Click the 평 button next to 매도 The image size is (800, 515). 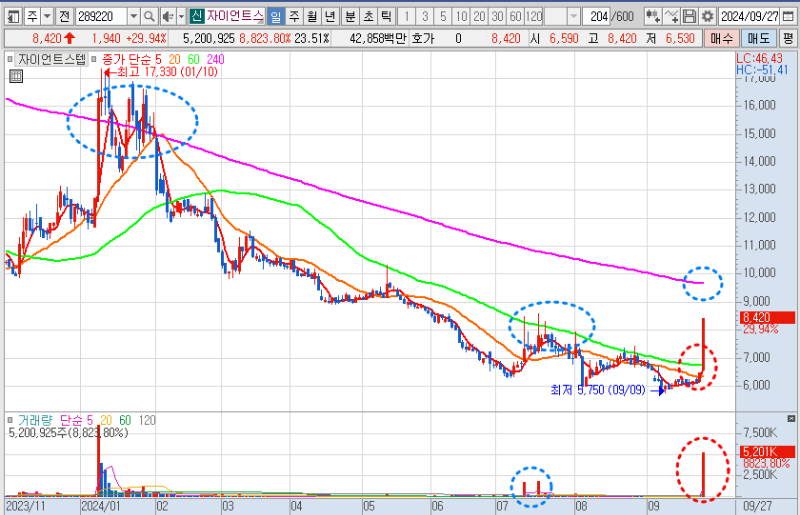788,38
